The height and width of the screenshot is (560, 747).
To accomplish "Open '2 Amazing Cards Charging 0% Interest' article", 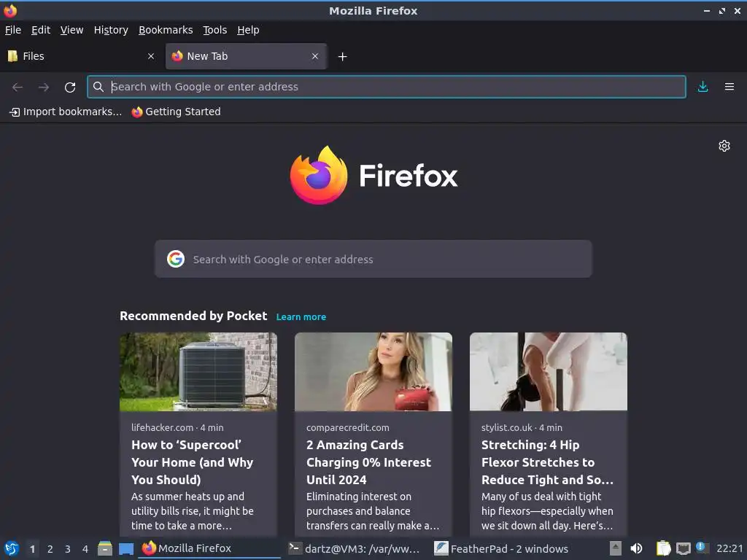I will pos(368,462).
